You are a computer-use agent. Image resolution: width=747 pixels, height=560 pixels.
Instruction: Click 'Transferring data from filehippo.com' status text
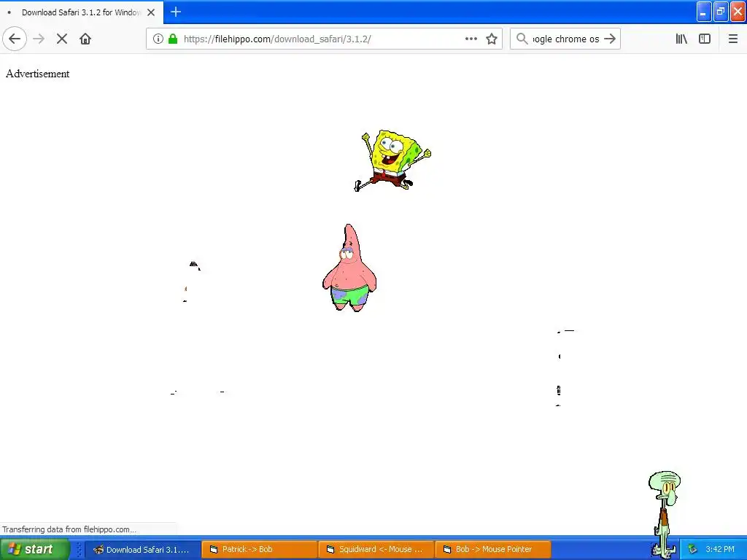tap(69, 529)
